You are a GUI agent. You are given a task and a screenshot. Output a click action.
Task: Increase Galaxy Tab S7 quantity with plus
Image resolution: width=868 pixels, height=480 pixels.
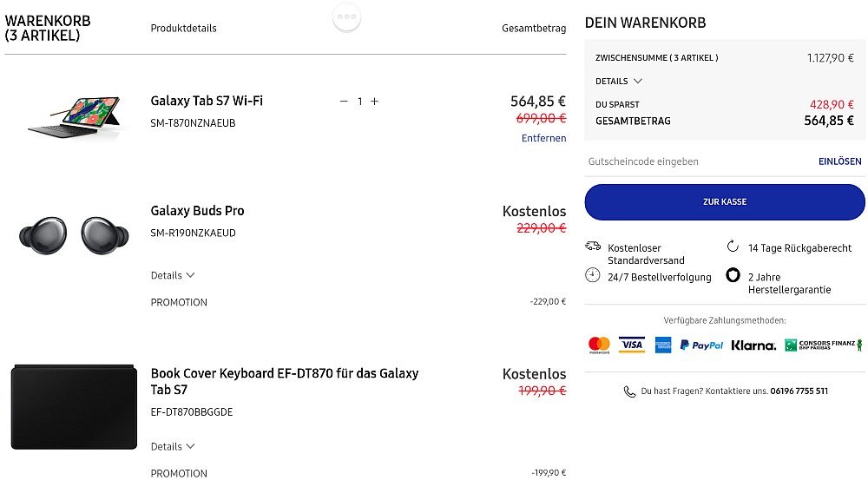click(375, 102)
